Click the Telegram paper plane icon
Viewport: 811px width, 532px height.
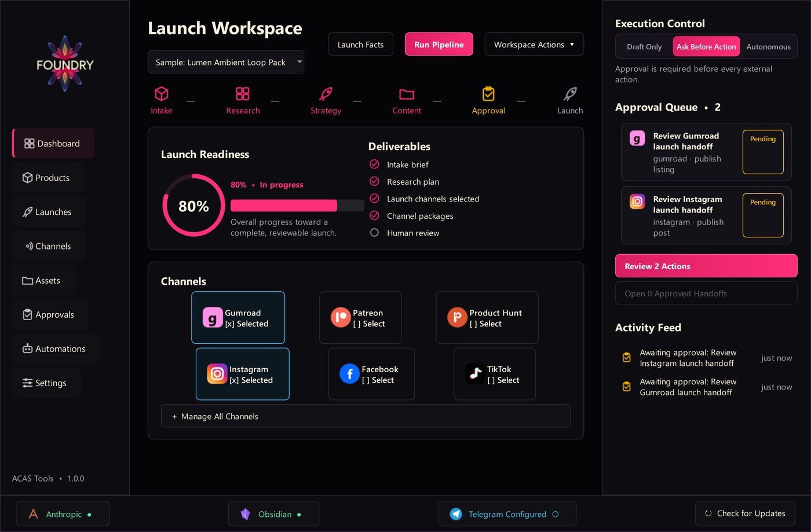coord(456,514)
